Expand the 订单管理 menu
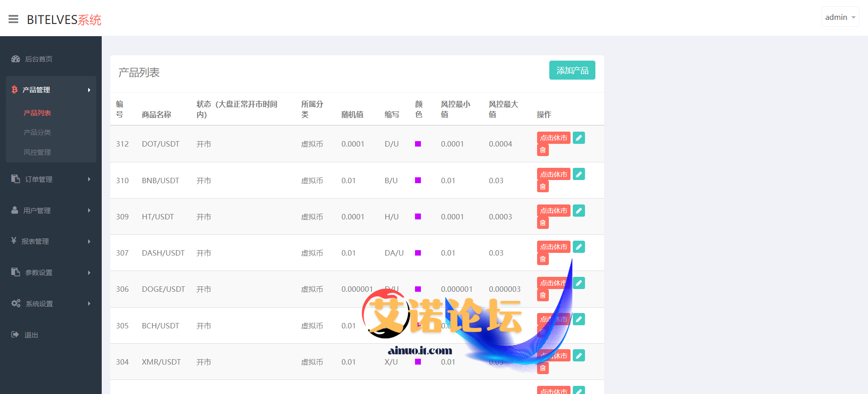This screenshot has width=868, height=394. [x=51, y=179]
